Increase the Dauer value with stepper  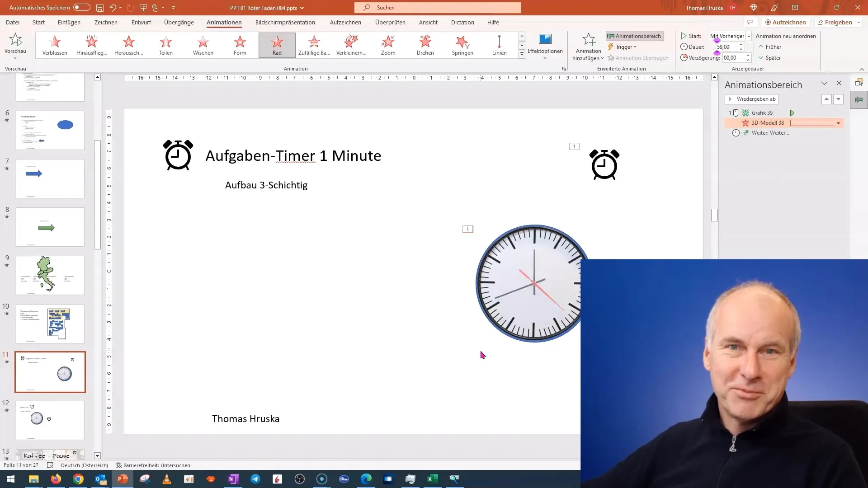click(741, 45)
